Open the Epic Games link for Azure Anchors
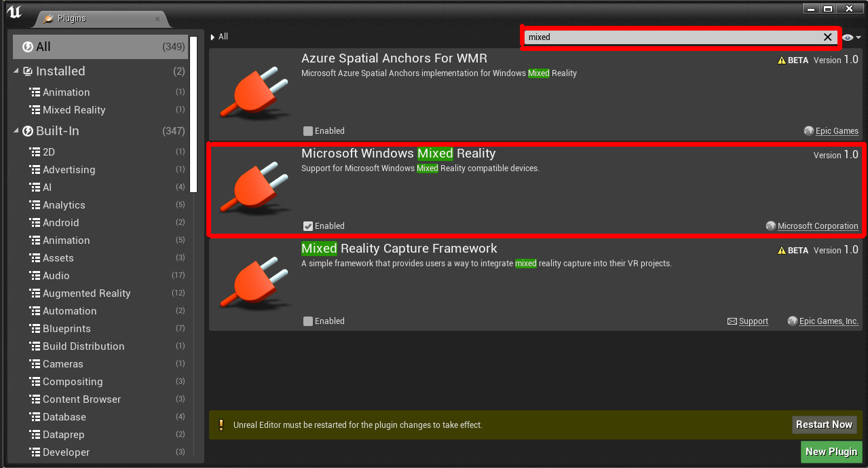 tap(837, 131)
